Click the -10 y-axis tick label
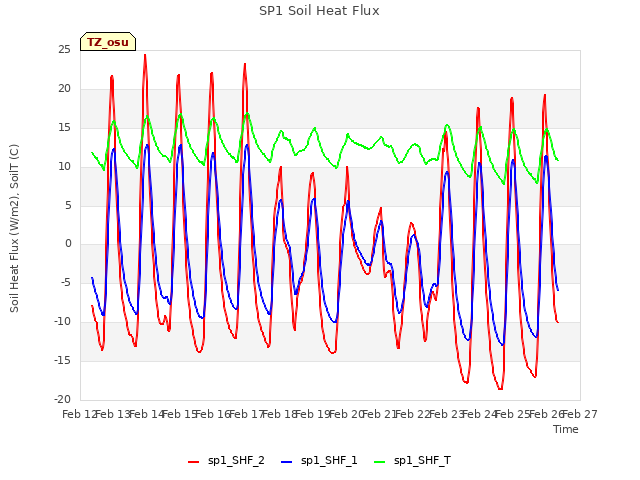 (x=62, y=322)
